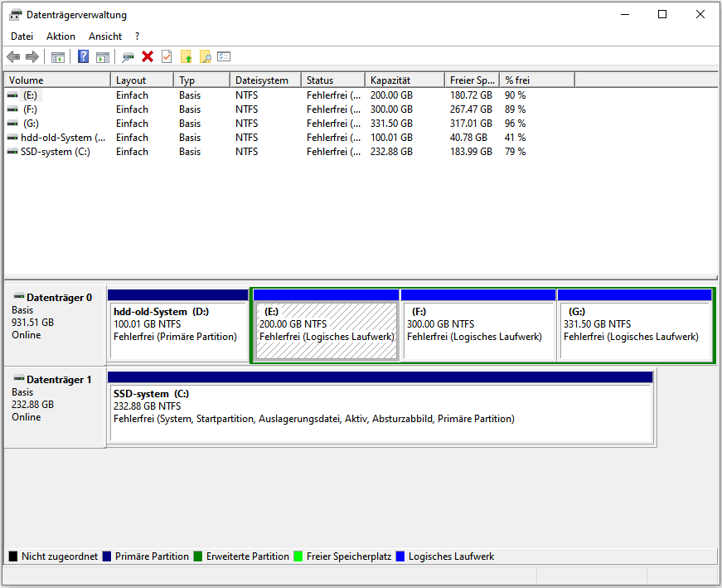Click the green Erweiterte Partition legend swatch
The image size is (722, 588).
[198, 556]
